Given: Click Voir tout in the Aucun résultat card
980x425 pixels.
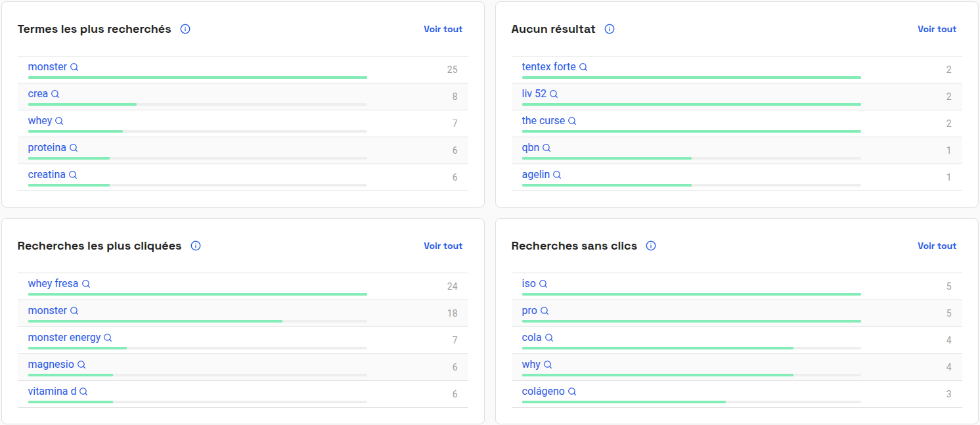Looking at the screenshot, I should tap(937, 29).
